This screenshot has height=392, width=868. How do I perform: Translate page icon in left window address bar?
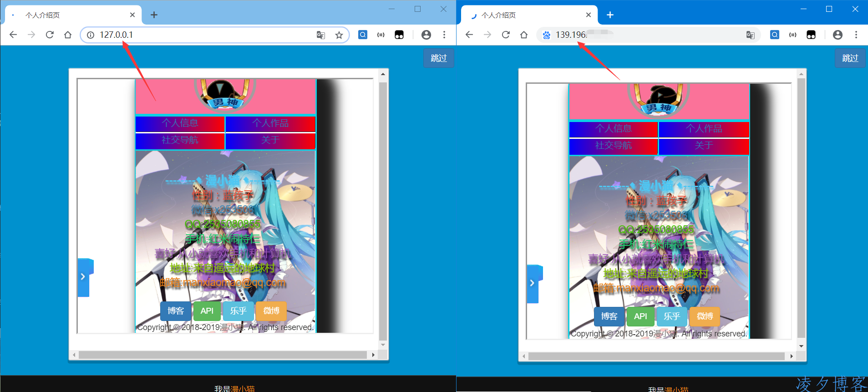321,35
